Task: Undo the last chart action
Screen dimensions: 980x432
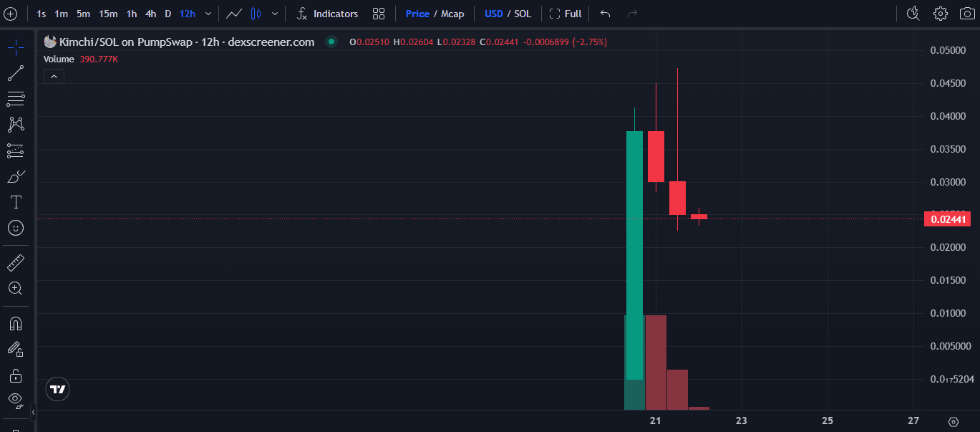Action: point(606,14)
